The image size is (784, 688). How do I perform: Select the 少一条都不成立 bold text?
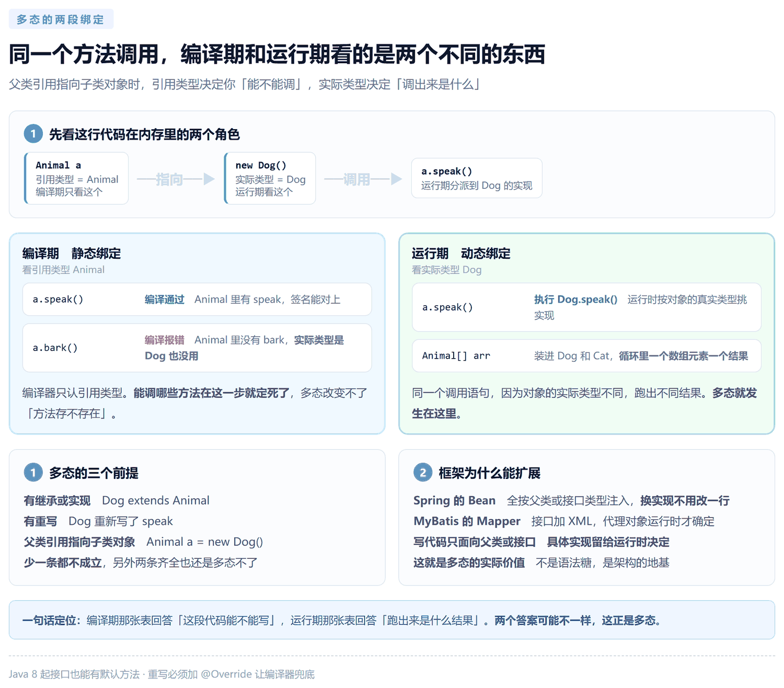point(62,563)
